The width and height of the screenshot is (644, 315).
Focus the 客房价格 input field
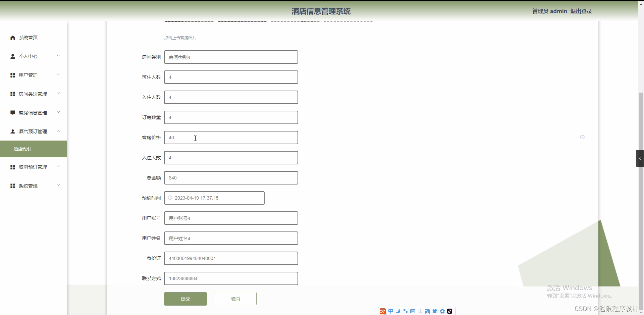231,138
